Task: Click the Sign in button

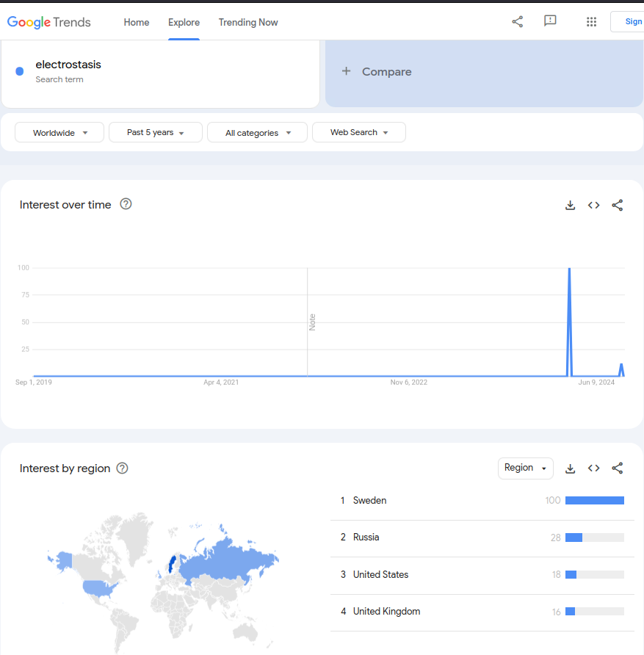Action: tap(627, 22)
